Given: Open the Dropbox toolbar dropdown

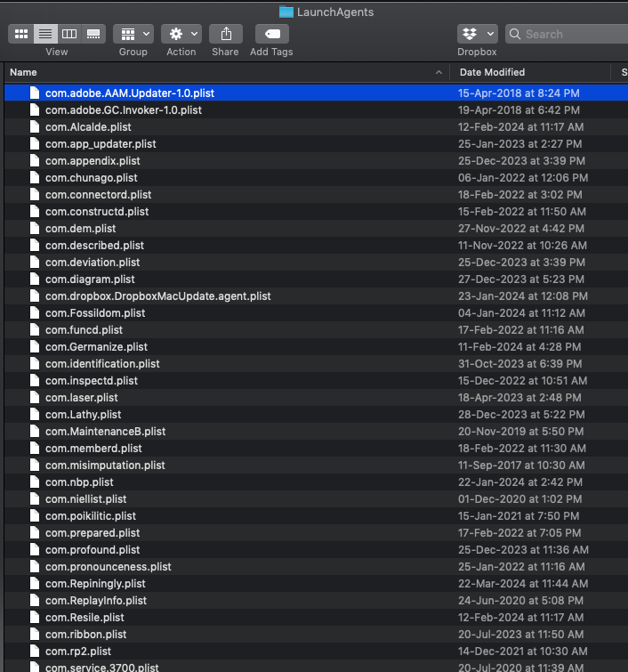Looking at the screenshot, I should [x=477, y=34].
